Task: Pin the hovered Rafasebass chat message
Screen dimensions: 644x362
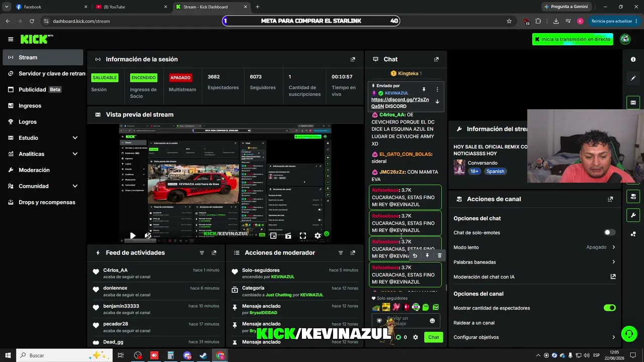Action: click(427, 255)
